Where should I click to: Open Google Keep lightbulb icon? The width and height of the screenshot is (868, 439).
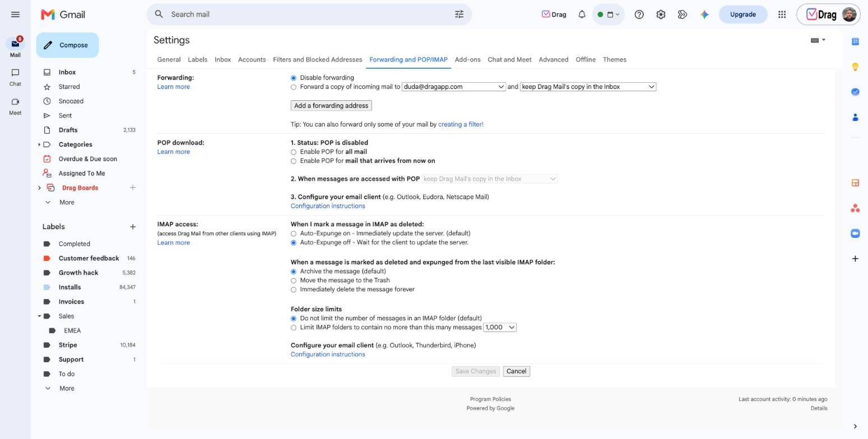point(855,67)
